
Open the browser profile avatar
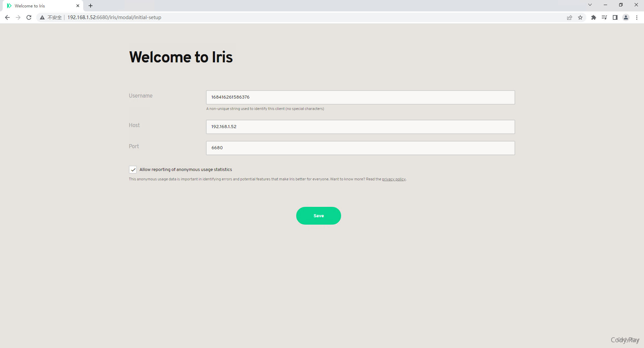pos(626,17)
